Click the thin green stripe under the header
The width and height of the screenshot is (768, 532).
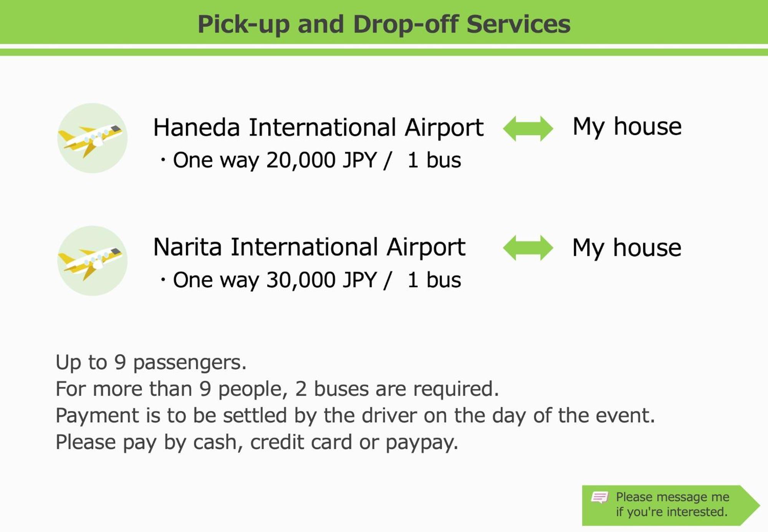click(384, 52)
